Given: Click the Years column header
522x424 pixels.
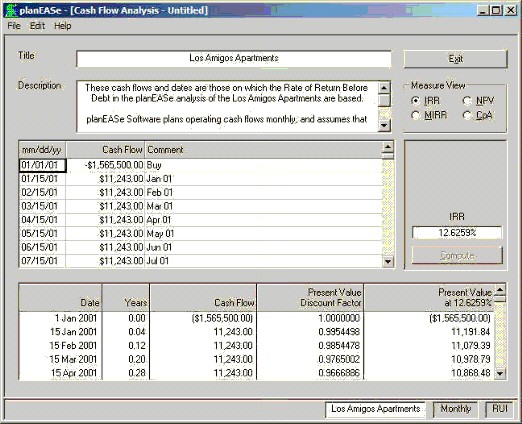Looking at the screenshot, I should point(126,298).
